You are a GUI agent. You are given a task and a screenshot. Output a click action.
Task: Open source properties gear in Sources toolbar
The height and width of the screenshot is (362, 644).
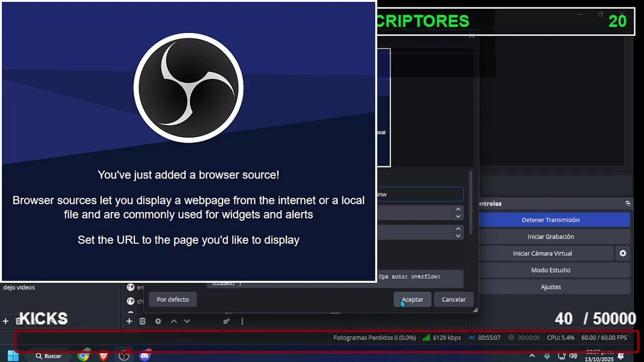[x=158, y=321]
